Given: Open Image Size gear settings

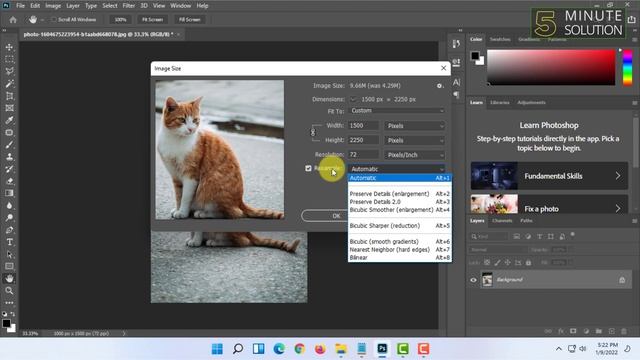Looking at the screenshot, I should point(439,86).
